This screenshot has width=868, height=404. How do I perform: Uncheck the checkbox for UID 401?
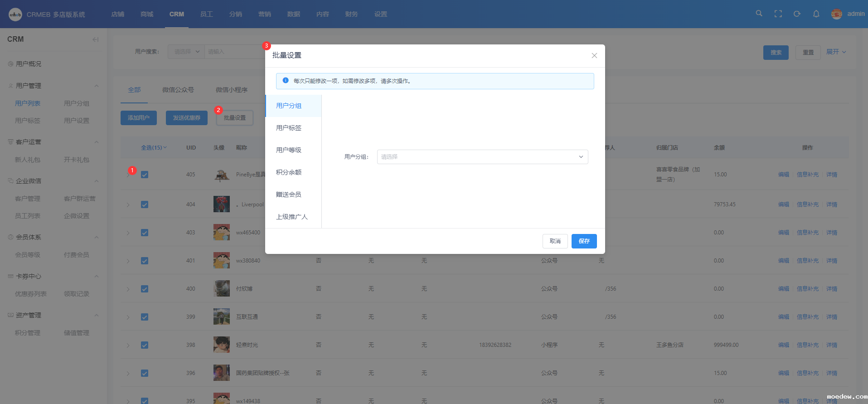pyautogui.click(x=145, y=261)
